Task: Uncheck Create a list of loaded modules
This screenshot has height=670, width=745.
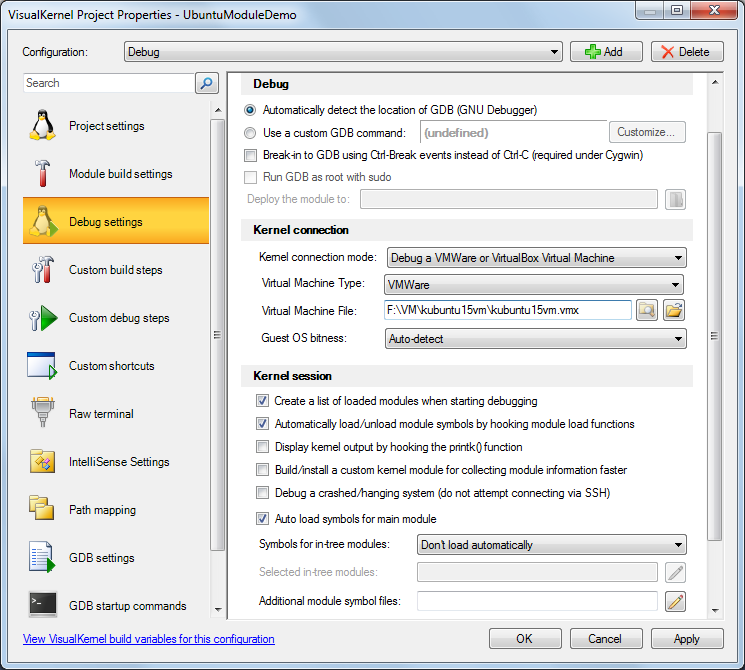Action: click(x=262, y=401)
